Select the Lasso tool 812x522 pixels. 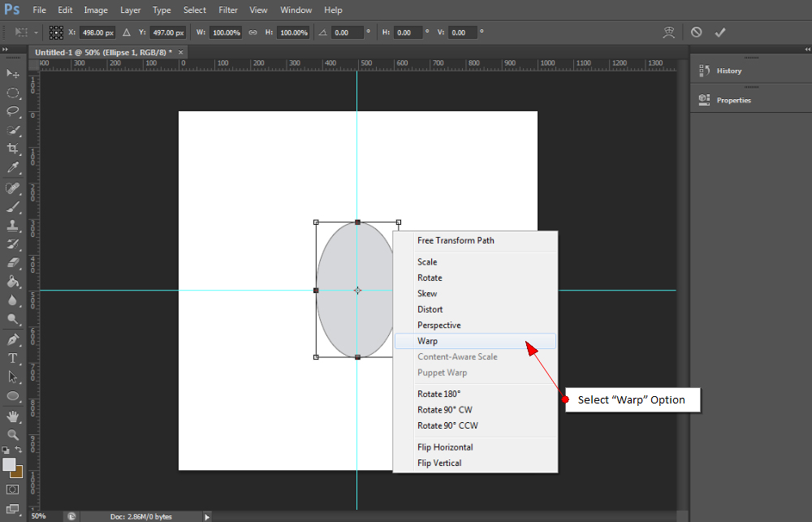coord(12,112)
